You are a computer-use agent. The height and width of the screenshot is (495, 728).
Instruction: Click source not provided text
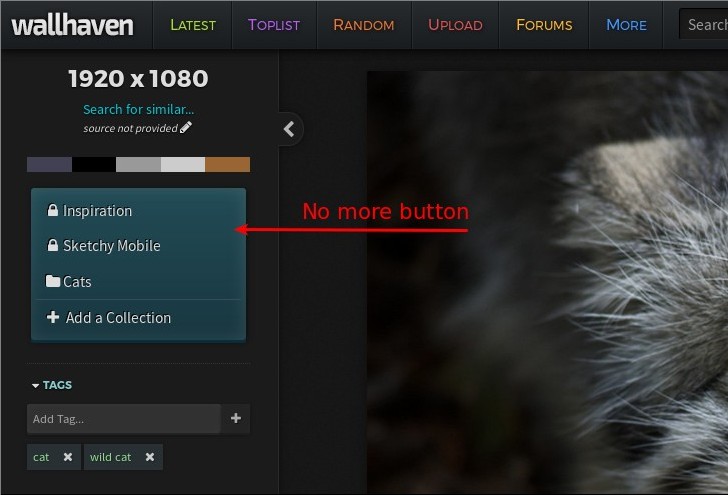130,129
